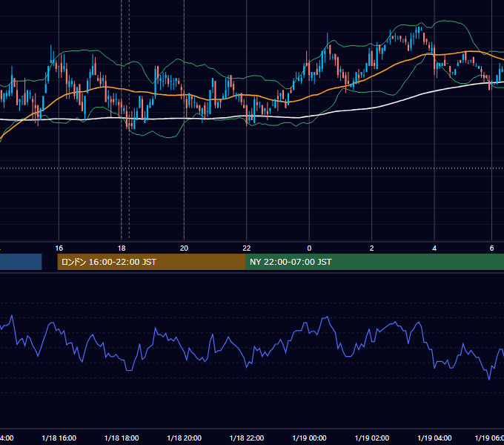Select the ロンドン 16:00-22:00 JST session bar
This screenshot has height=445, width=504.
point(151,262)
